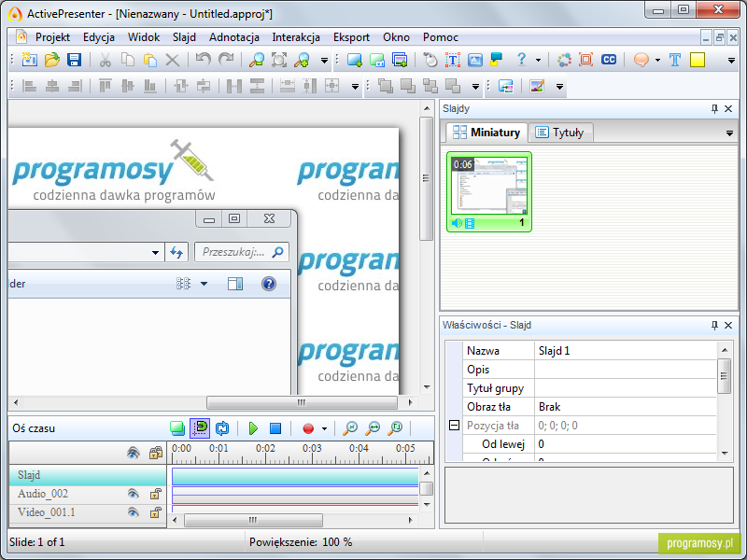Select the Slajd track row

point(88,475)
